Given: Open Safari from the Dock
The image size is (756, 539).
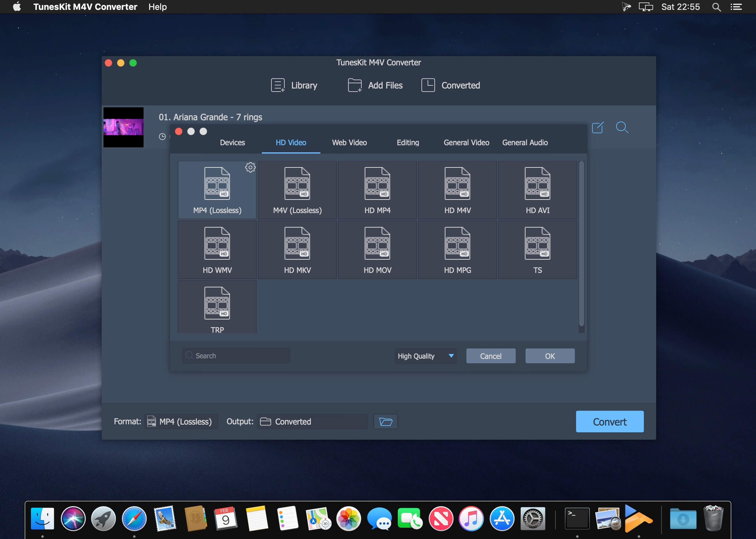Looking at the screenshot, I should click(134, 518).
